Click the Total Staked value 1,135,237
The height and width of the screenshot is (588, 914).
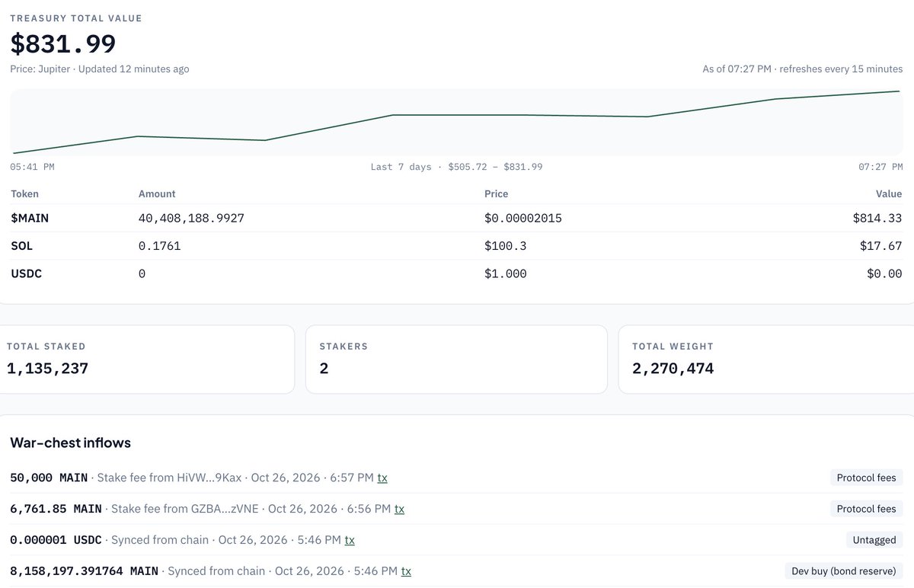47,369
